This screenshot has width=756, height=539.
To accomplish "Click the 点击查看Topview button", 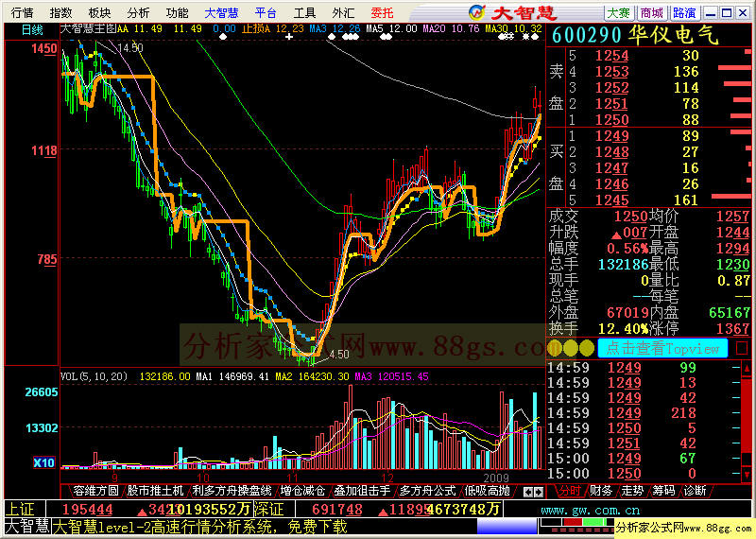I will (x=662, y=348).
